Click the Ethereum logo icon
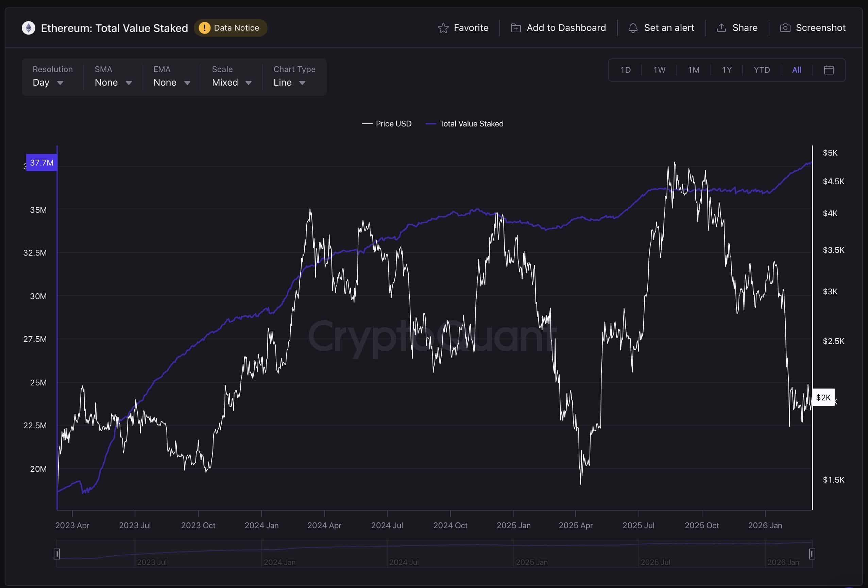 [x=28, y=28]
